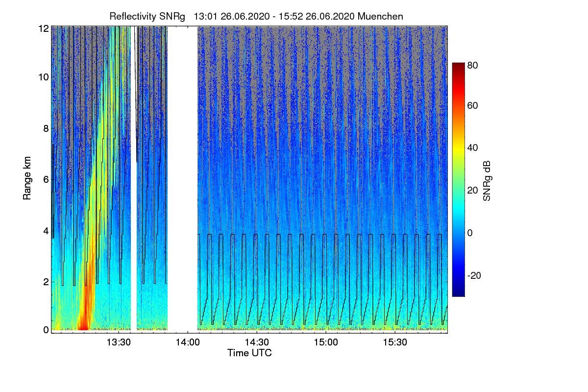Screen dimensions: 588x392
Task: Click the 15:00 time tick label
Action: [x=326, y=343]
